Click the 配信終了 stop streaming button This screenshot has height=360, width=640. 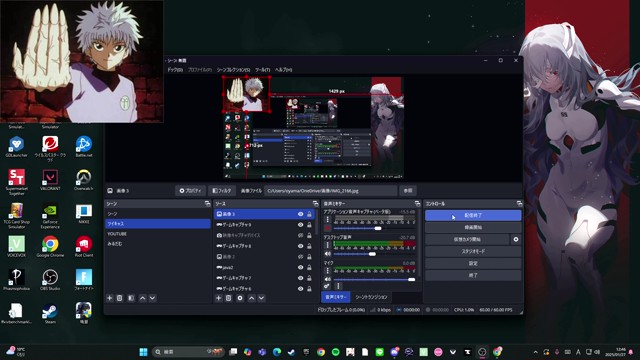click(x=473, y=215)
